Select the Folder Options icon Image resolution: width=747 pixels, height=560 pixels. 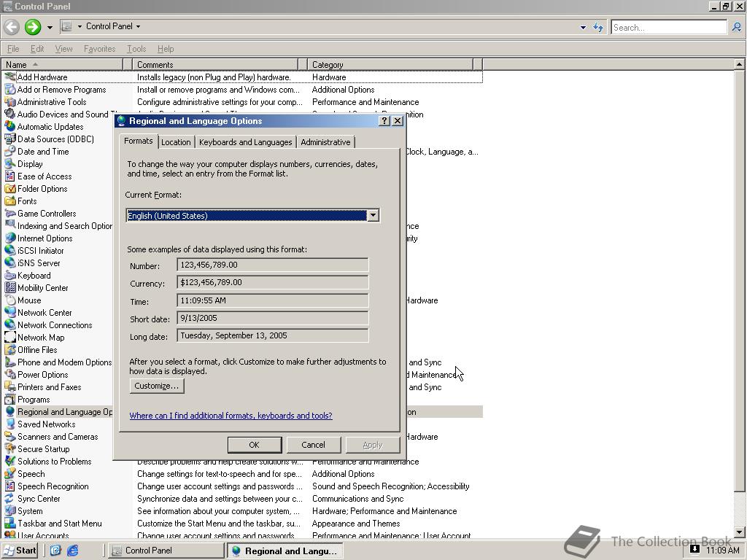click(x=10, y=189)
